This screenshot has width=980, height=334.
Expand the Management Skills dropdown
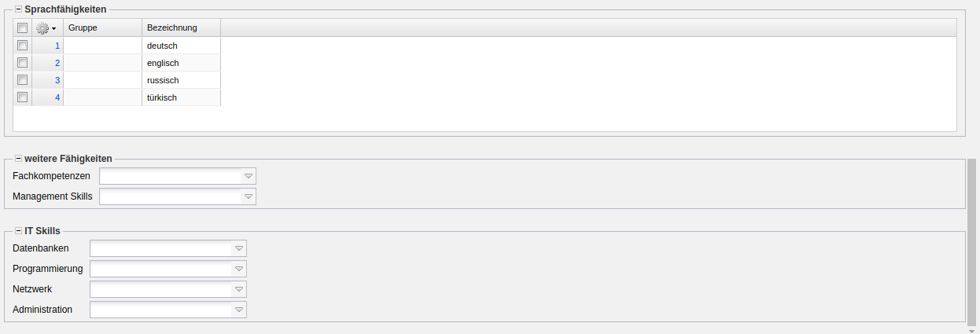click(248, 196)
